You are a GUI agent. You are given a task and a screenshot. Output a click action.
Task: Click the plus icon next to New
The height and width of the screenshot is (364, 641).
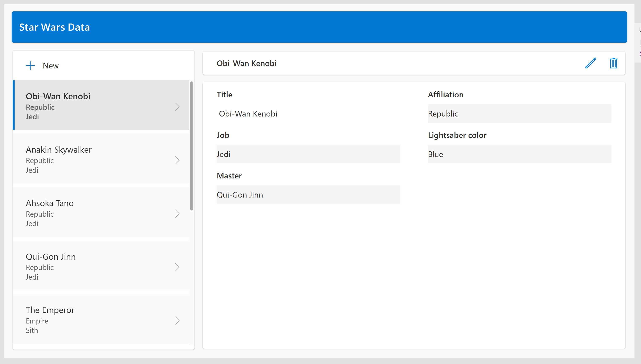(30, 65)
